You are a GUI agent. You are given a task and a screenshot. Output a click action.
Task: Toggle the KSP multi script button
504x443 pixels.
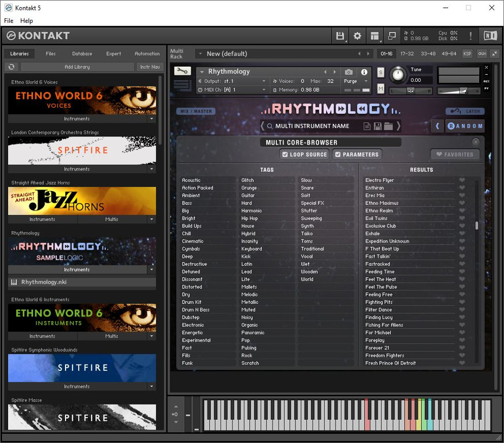click(x=467, y=54)
